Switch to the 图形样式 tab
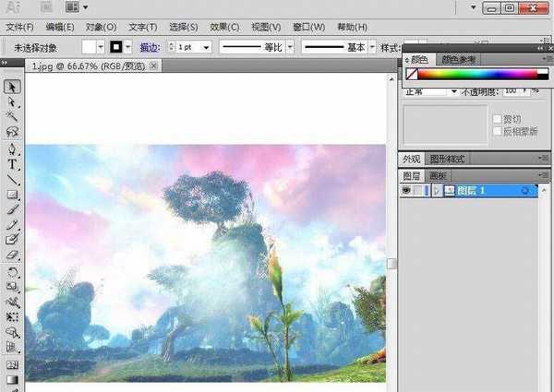This screenshot has height=392, width=554. (x=447, y=159)
